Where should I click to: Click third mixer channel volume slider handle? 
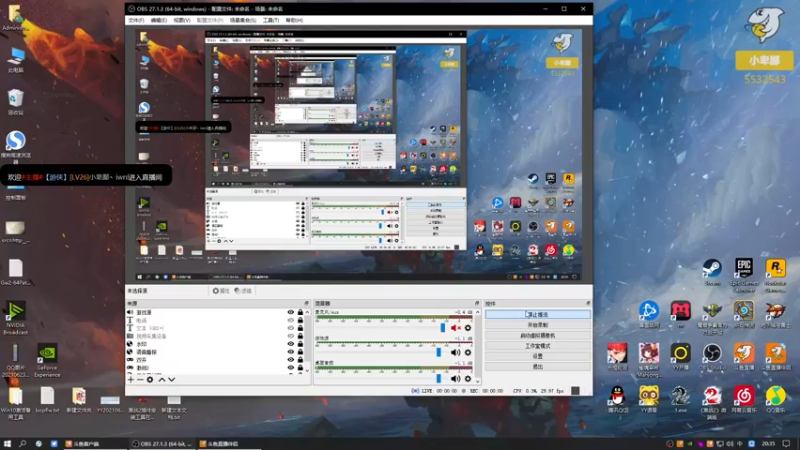click(438, 379)
